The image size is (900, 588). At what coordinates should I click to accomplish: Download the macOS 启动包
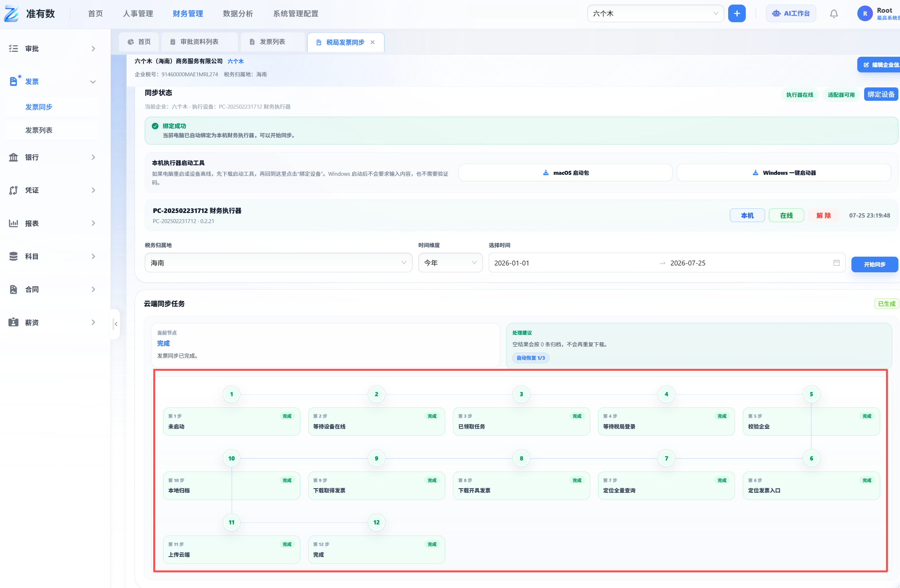coord(565,173)
